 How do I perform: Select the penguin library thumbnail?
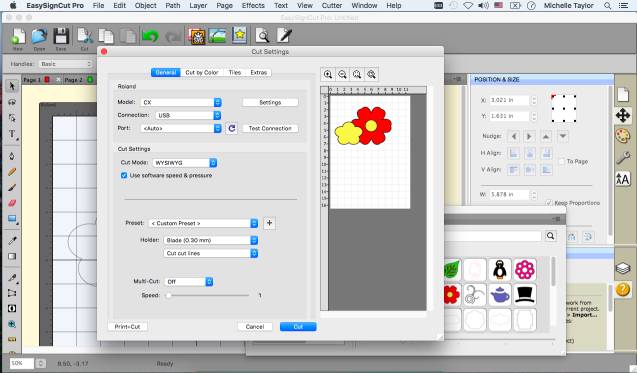[499, 269]
